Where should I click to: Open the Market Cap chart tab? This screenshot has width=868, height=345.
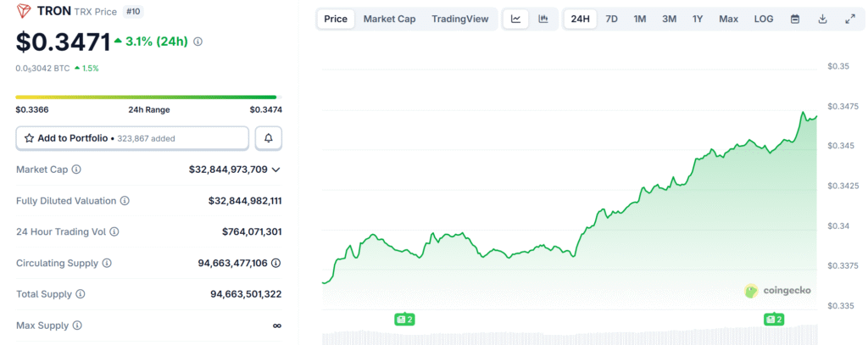(x=389, y=19)
